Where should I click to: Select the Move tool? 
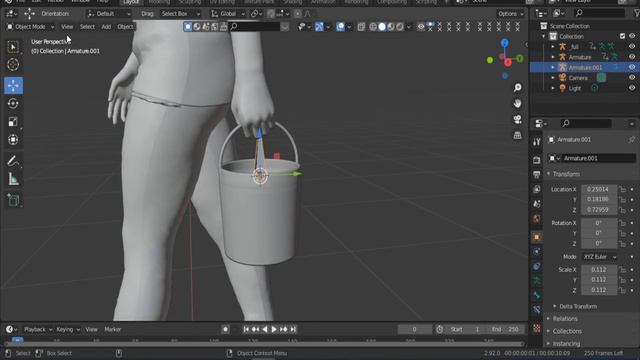(13, 85)
